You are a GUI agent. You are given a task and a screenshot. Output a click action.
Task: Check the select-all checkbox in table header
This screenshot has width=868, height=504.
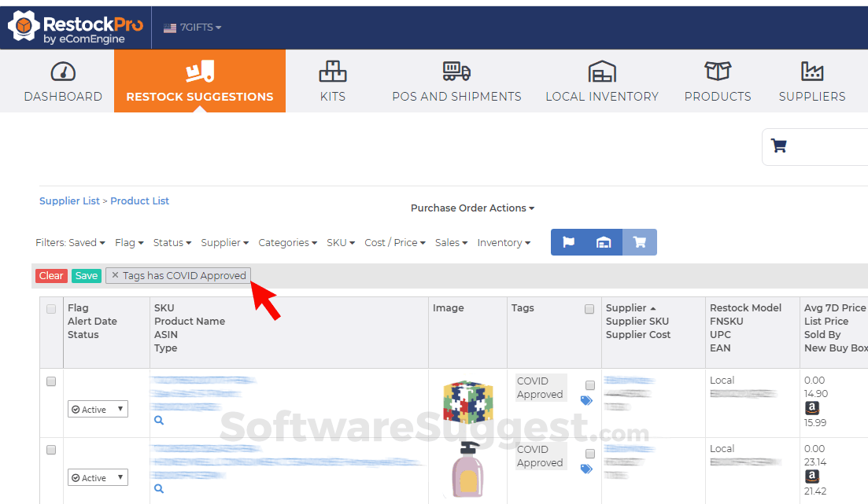pyautogui.click(x=51, y=309)
